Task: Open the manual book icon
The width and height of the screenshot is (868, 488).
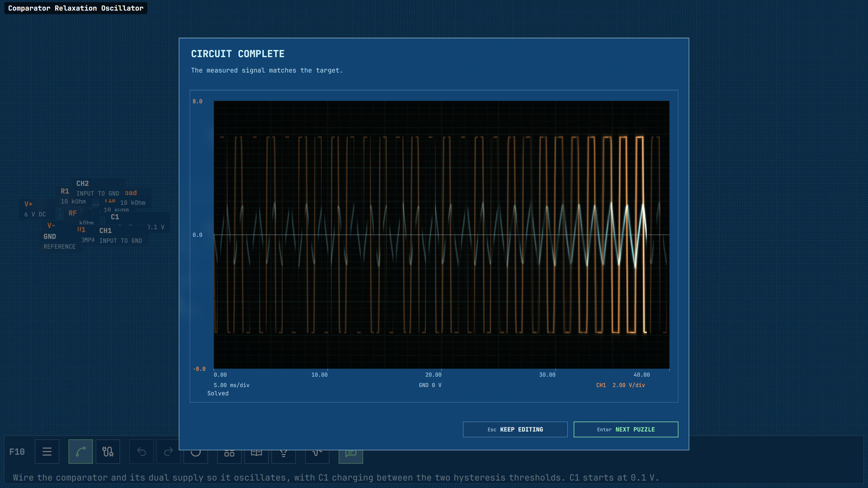Action: (256, 456)
